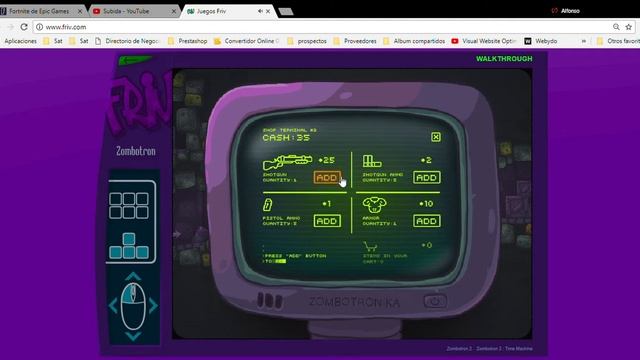This screenshot has height=360, width=640.
Task: Open the Convertidor Online bookmark
Action: [247, 41]
